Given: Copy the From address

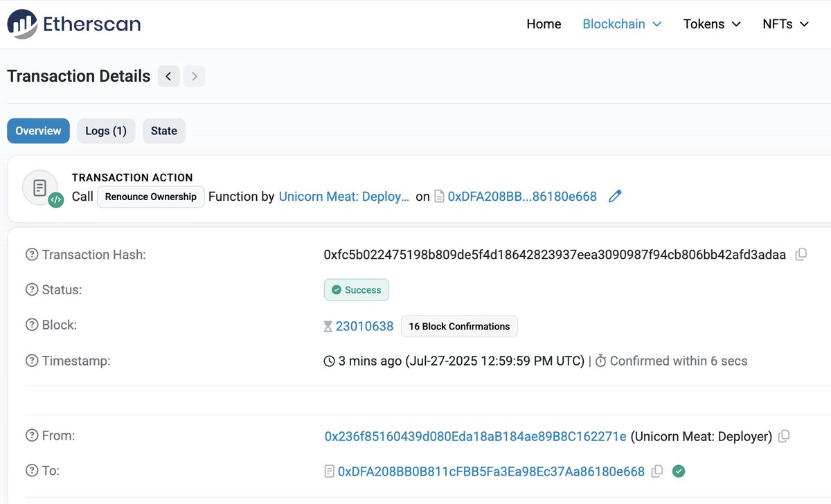Looking at the screenshot, I should click(x=784, y=436).
